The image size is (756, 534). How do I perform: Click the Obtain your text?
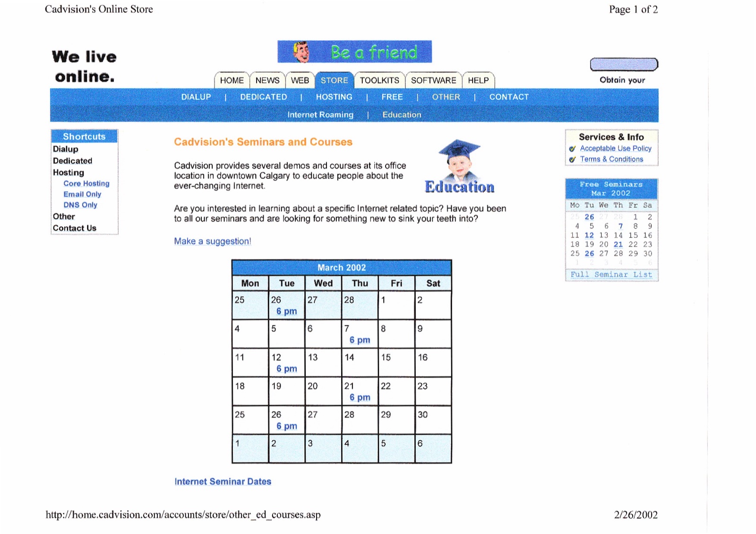coord(622,80)
